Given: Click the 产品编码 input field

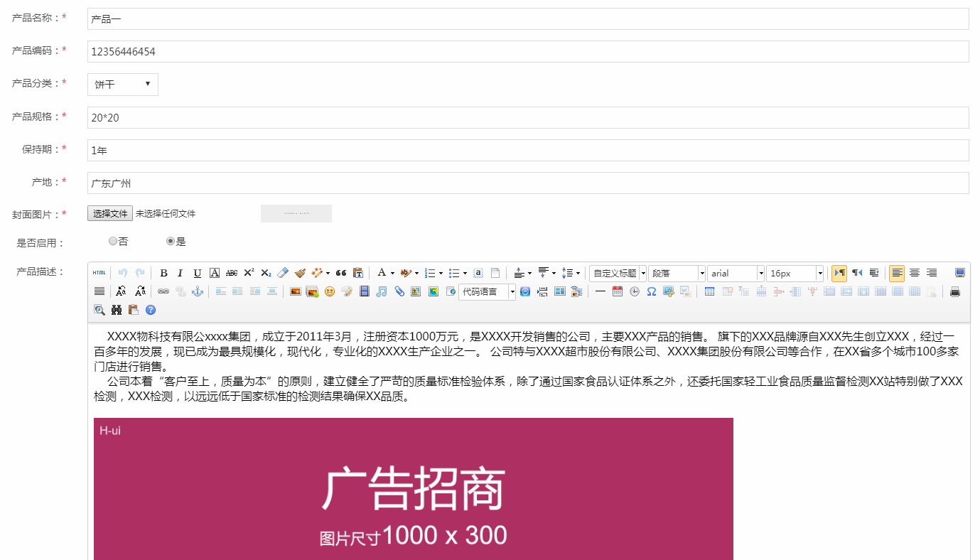Looking at the screenshot, I should [528, 52].
